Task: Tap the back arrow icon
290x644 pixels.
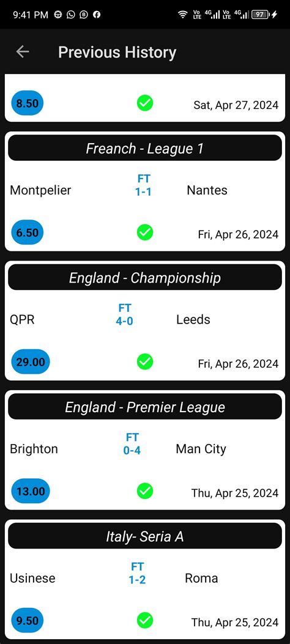Action: [23, 52]
